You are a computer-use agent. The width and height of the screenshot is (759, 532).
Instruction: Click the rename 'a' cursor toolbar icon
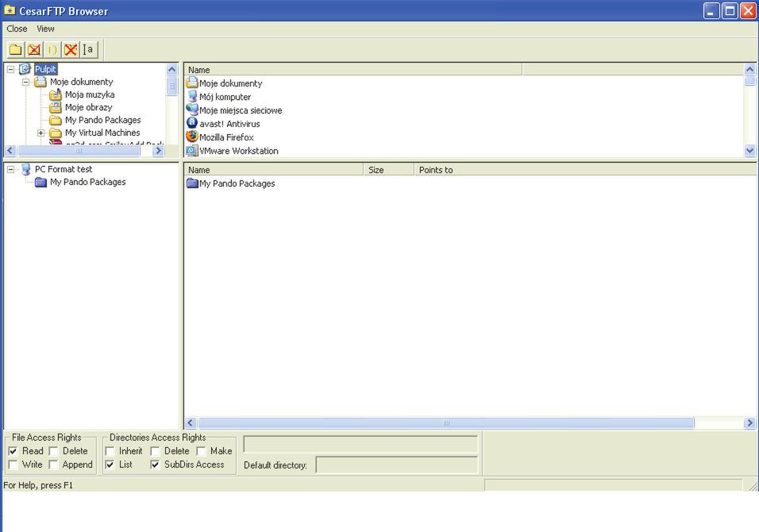click(x=89, y=49)
